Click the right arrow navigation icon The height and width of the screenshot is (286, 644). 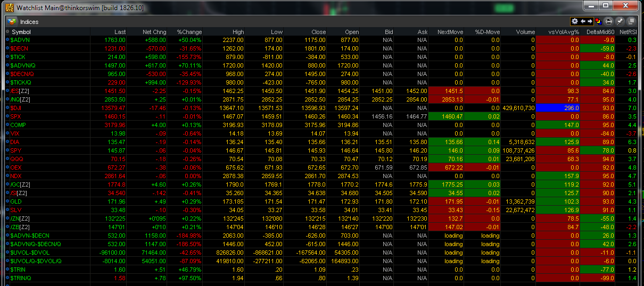590,22
